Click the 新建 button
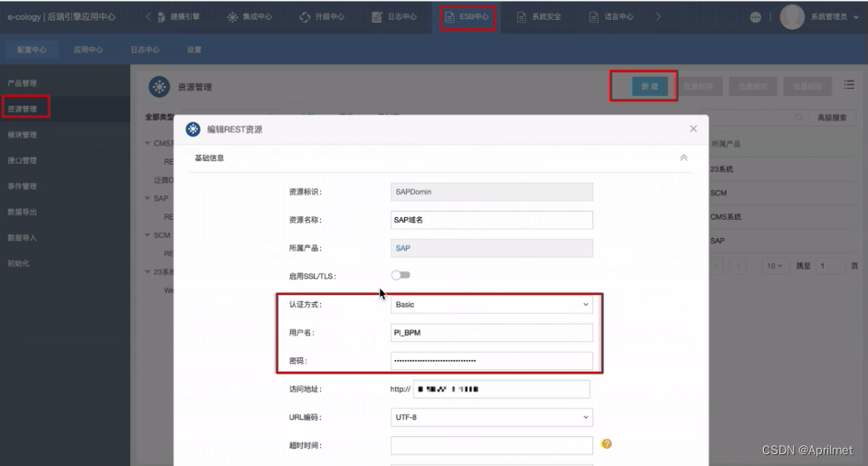The width and height of the screenshot is (868, 466). click(x=650, y=87)
